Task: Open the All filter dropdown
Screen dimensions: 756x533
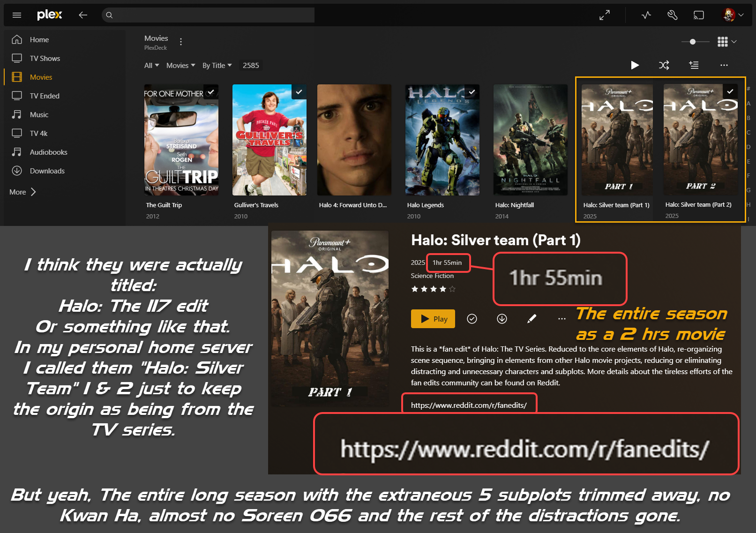Action: (x=152, y=66)
